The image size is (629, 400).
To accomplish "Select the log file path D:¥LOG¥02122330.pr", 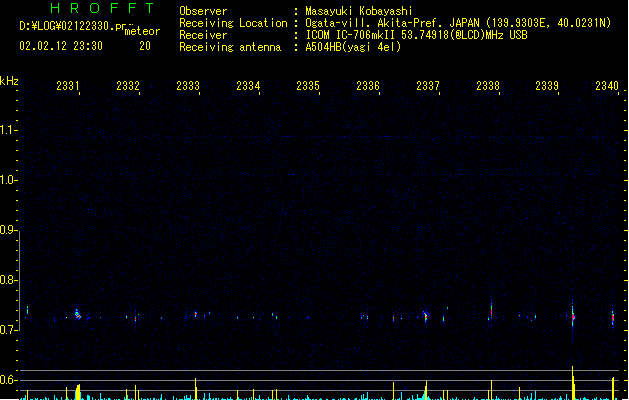I will [73, 26].
